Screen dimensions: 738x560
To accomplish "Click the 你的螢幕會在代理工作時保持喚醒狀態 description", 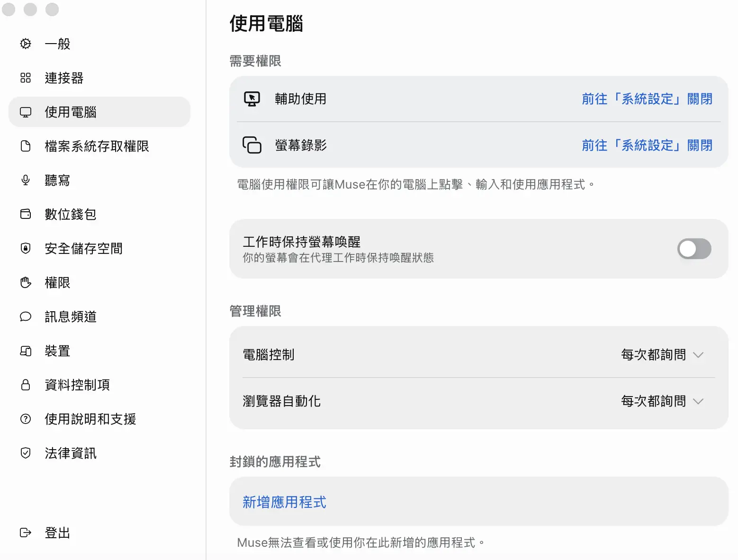I will pyautogui.click(x=338, y=258).
